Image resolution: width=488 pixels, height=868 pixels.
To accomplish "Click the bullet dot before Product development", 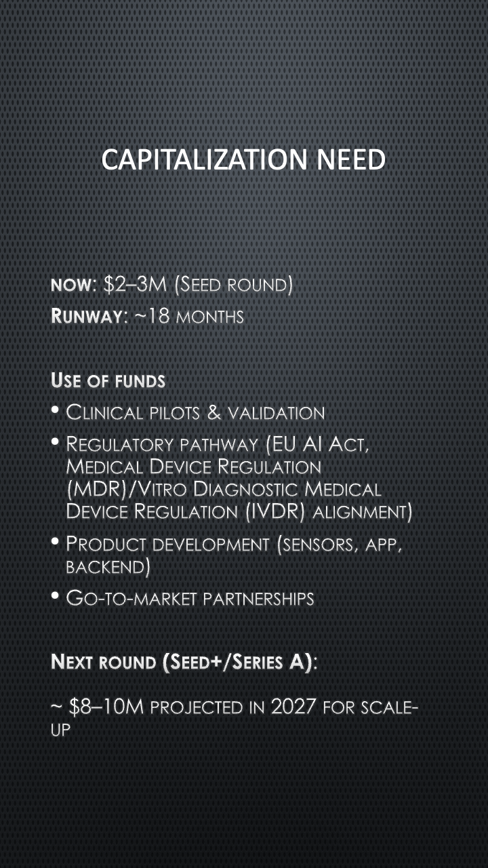I will point(56,542).
